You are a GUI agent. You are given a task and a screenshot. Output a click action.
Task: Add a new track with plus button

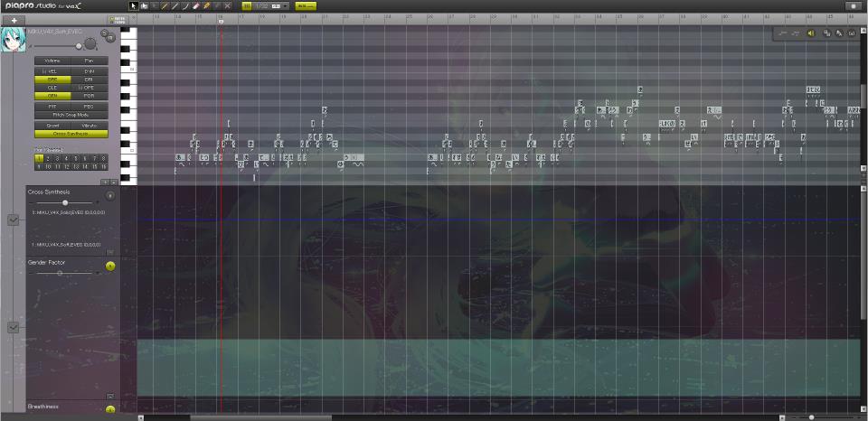(14, 20)
